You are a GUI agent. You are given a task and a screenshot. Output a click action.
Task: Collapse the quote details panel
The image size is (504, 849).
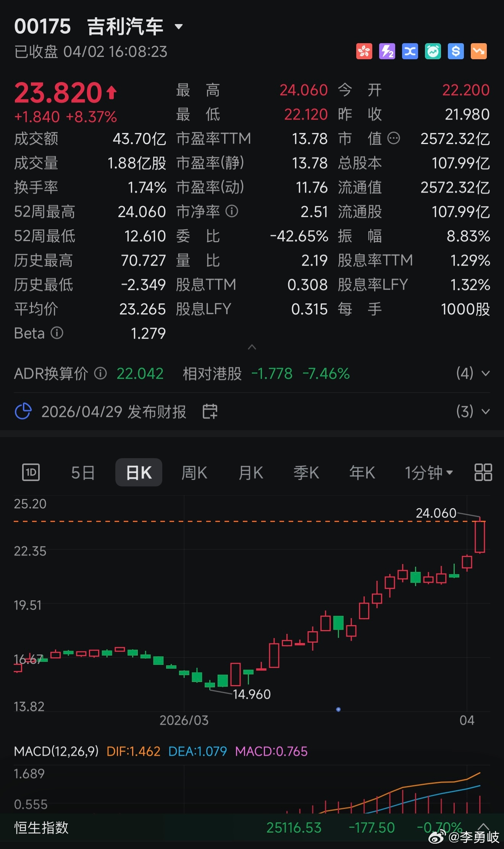tap(252, 347)
